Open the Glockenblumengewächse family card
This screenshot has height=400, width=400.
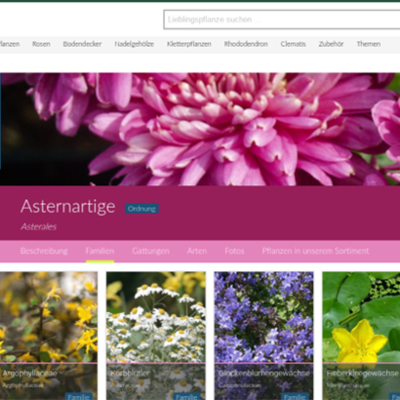[264, 336]
